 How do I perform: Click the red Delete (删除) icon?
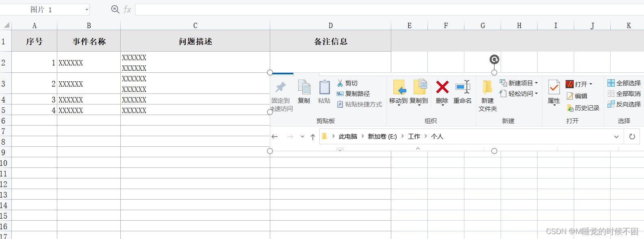tap(442, 87)
